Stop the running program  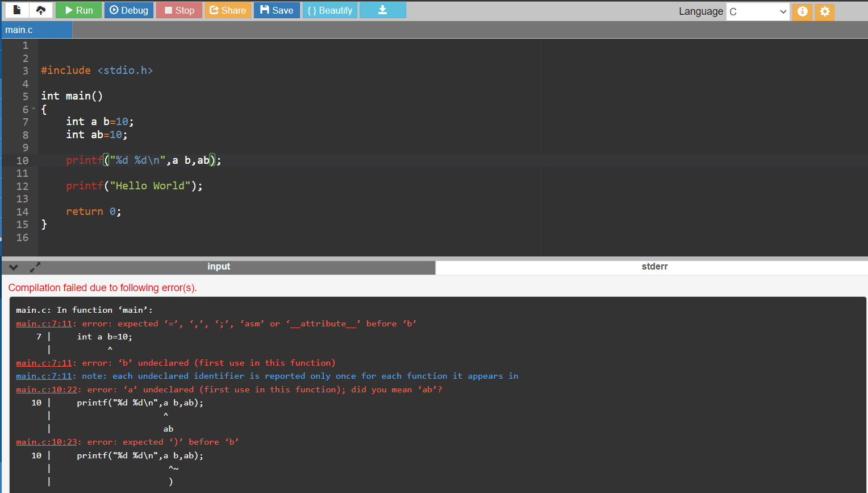coord(179,10)
